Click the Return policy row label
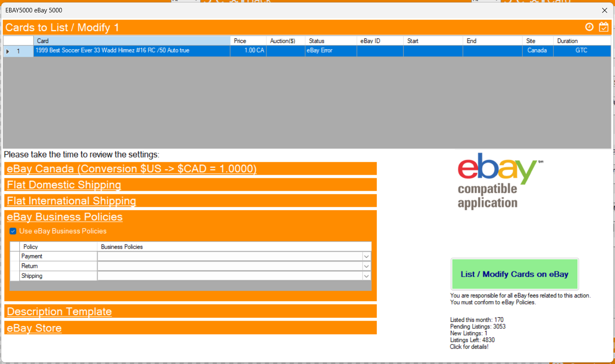 tap(58, 266)
